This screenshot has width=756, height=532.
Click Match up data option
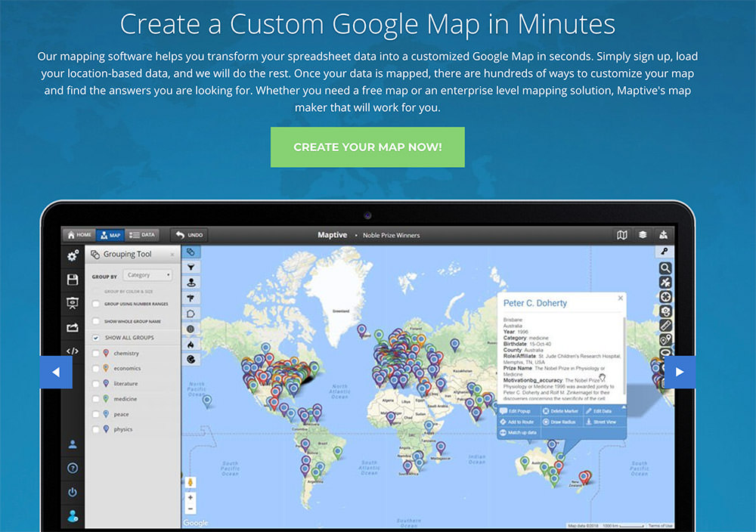point(519,432)
